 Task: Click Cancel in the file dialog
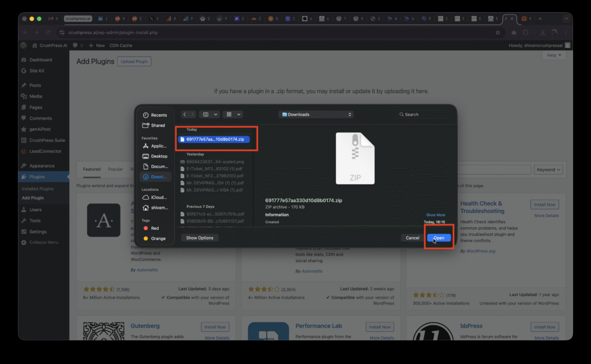tap(412, 238)
